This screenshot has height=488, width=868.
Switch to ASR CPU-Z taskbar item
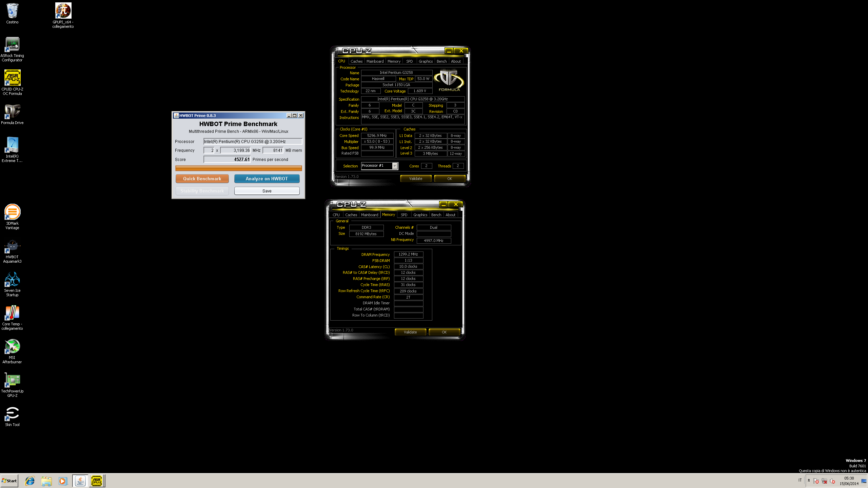click(97, 481)
